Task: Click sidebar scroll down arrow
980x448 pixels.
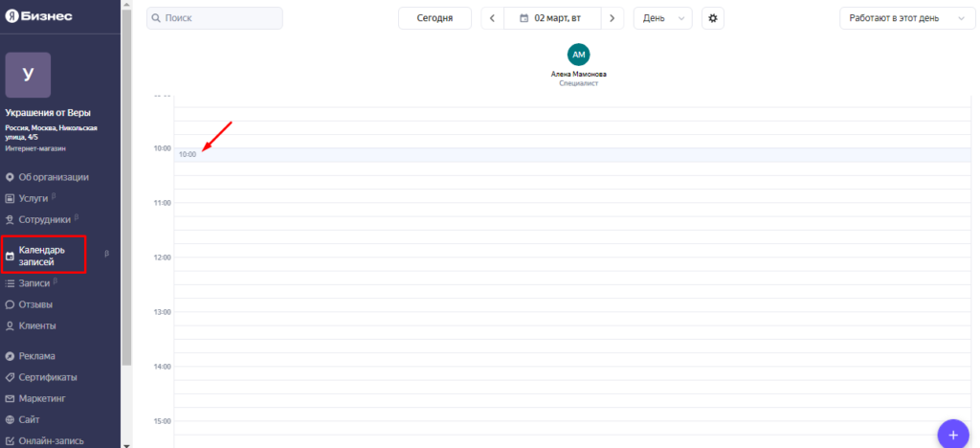Action: (126, 444)
